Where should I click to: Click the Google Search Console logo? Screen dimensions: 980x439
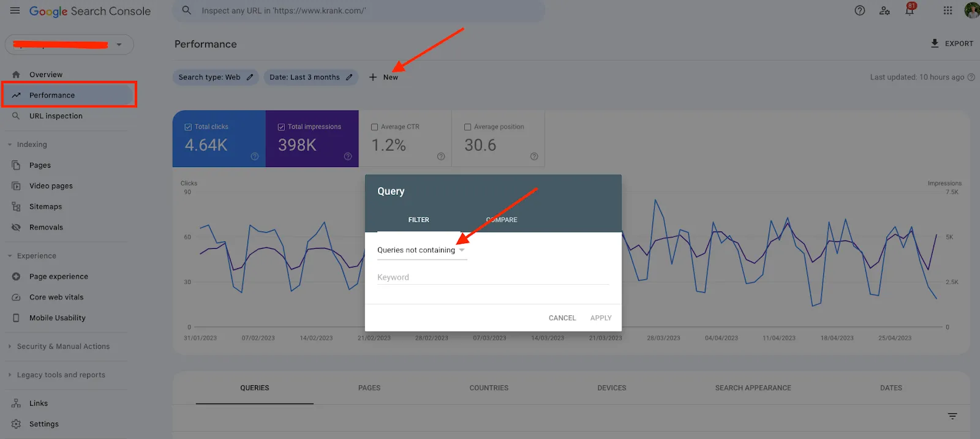point(90,11)
